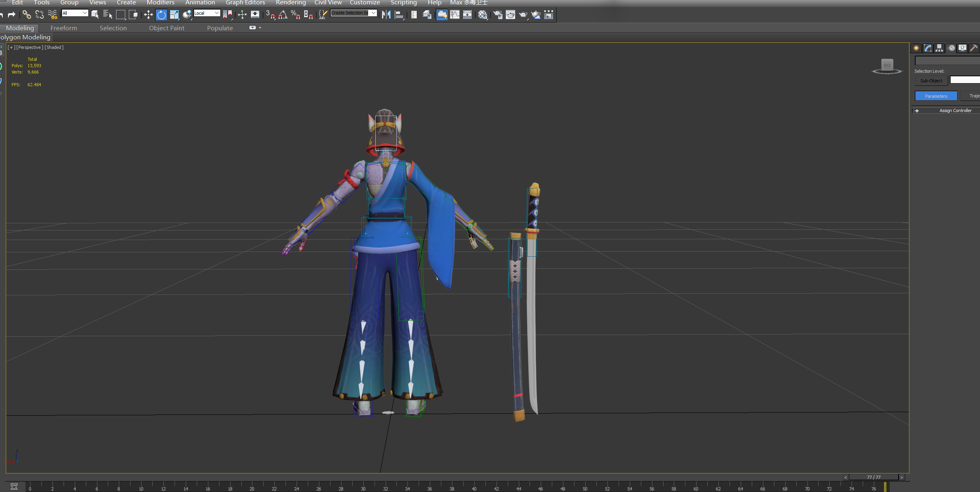Open the last toolbar render gallery icon

(x=549, y=15)
